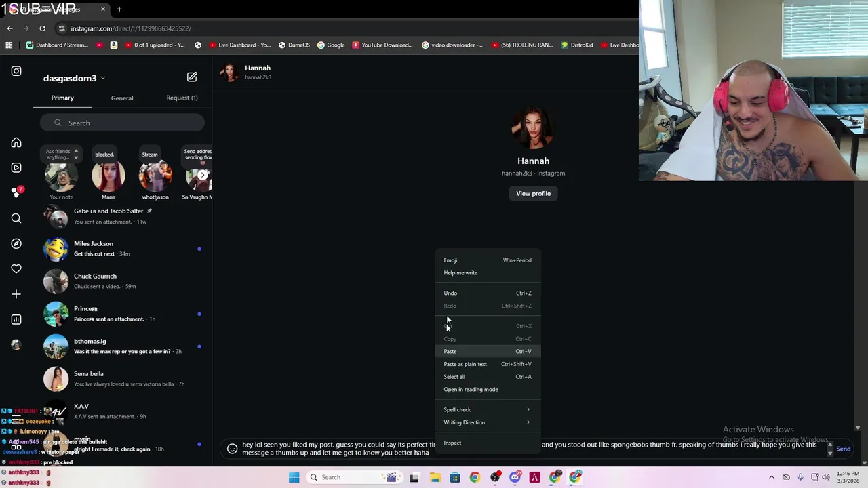Open Dashboard chart icon in sidebar
The width and height of the screenshot is (868, 488).
pyautogui.click(x=16, y=319)
